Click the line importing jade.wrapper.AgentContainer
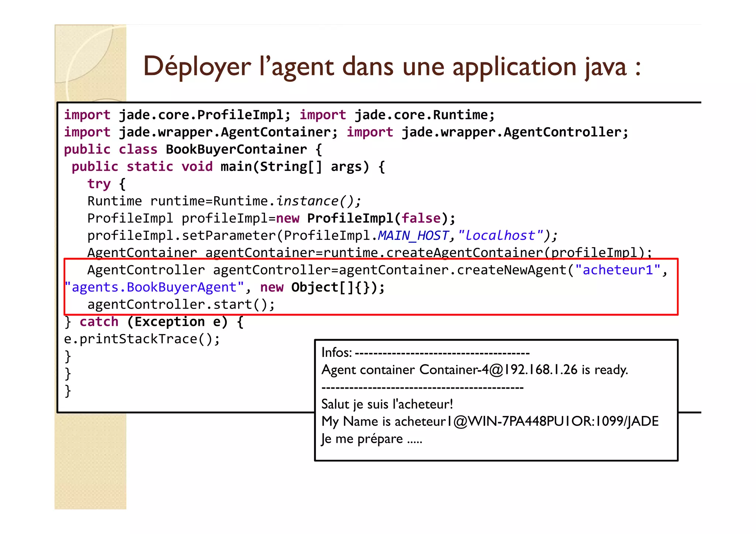The width and height of the screenshot is (756, 534). 346,132
